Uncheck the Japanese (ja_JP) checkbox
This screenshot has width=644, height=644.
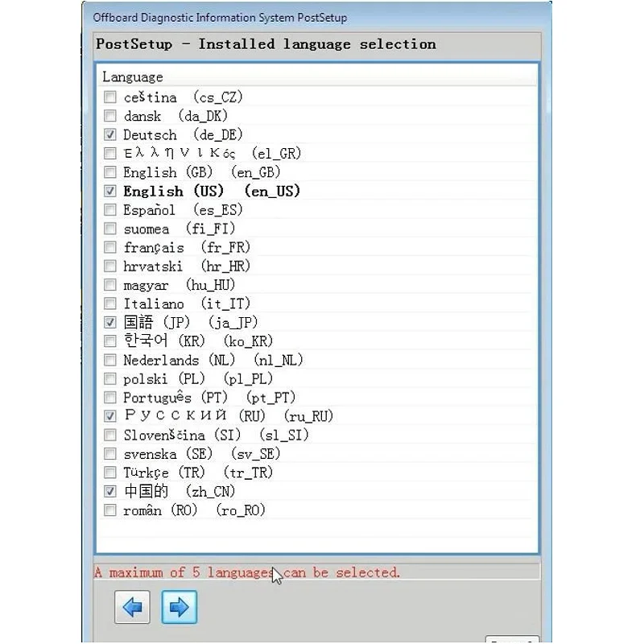pyautogui.click(x=110, y=323)
